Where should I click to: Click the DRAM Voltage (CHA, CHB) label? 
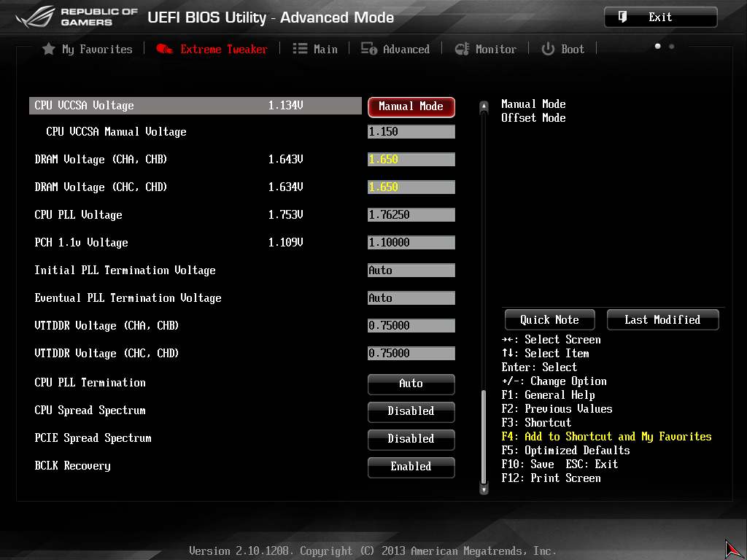coord(101,160)
